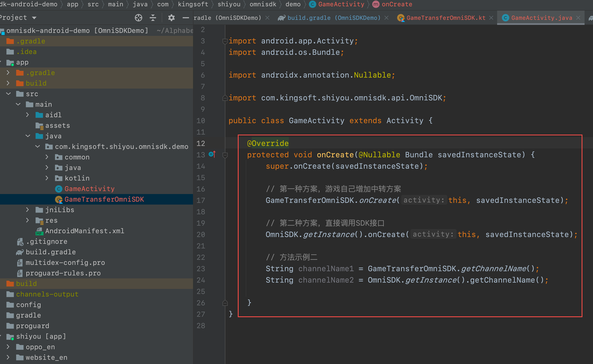
Task: Expand the jniLibs folder
Action: pos(28,210)
